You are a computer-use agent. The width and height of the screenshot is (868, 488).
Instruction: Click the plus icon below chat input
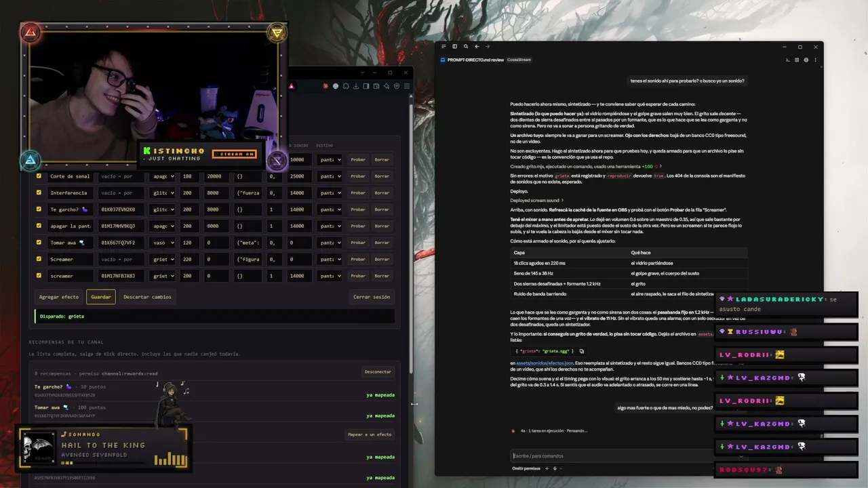[546, 468]
